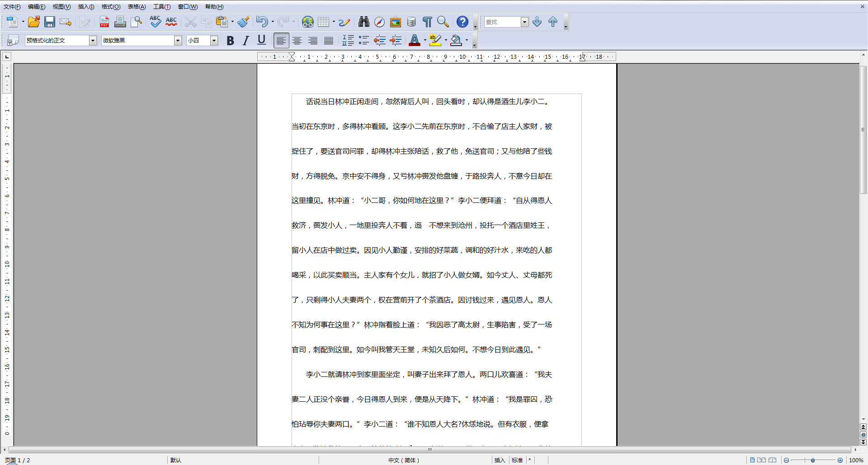Paste from clipboard icon
Screen dimensions: 868x465
coord(222,22)
